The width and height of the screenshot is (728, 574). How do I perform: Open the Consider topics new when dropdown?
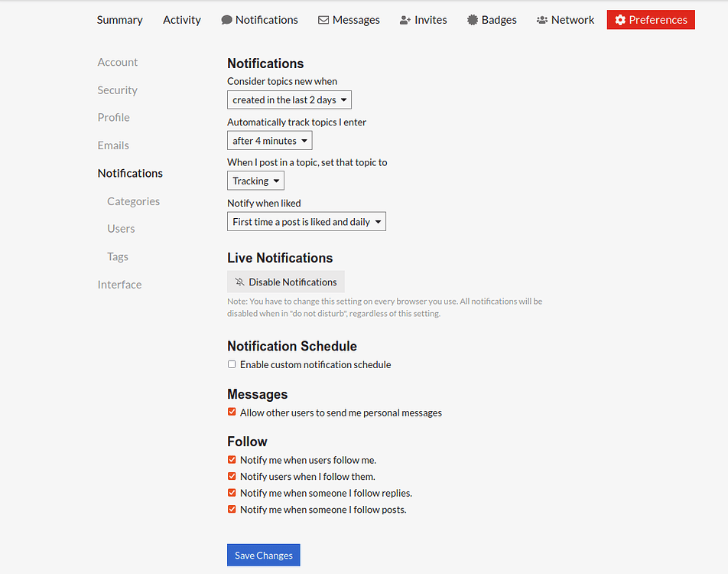(289, 99)
